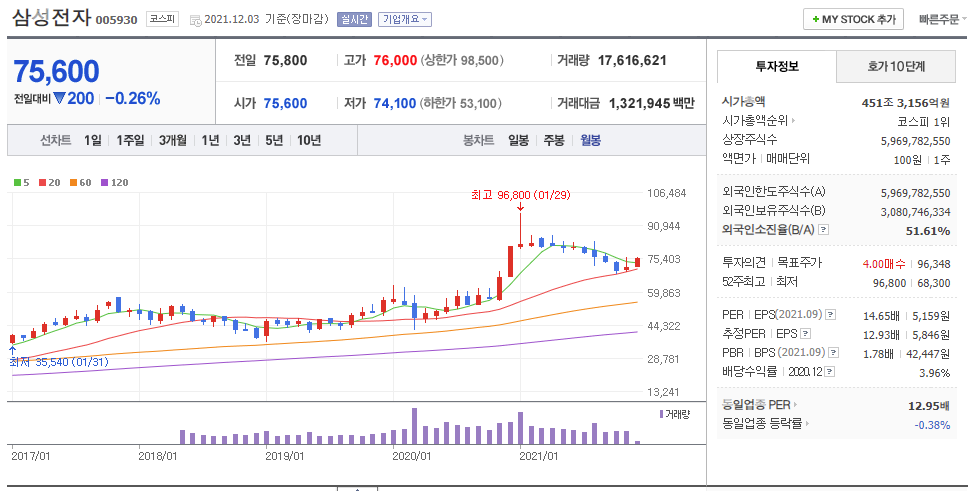Click the down triangle icon beside 전일대비 200

(x=59, y=98)
